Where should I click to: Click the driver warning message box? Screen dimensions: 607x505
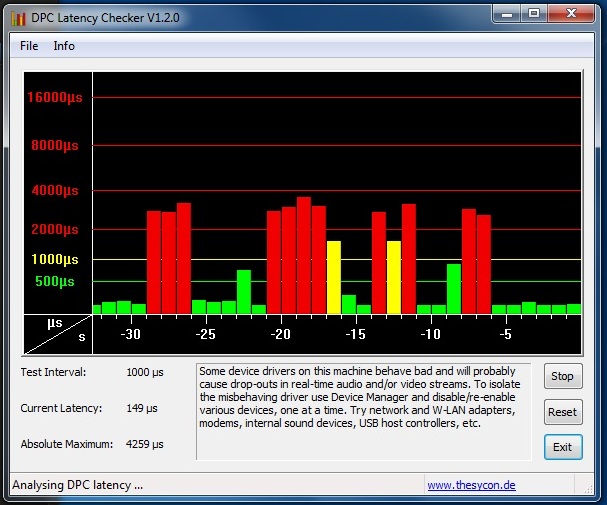tap(364, 412)
